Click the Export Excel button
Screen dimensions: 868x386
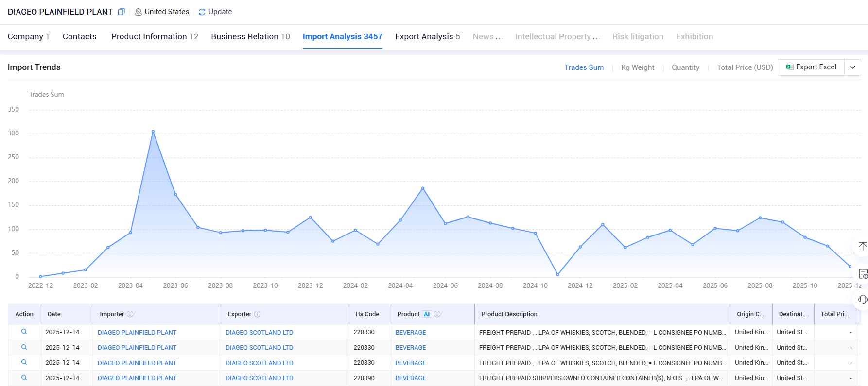tap(811, 67)
